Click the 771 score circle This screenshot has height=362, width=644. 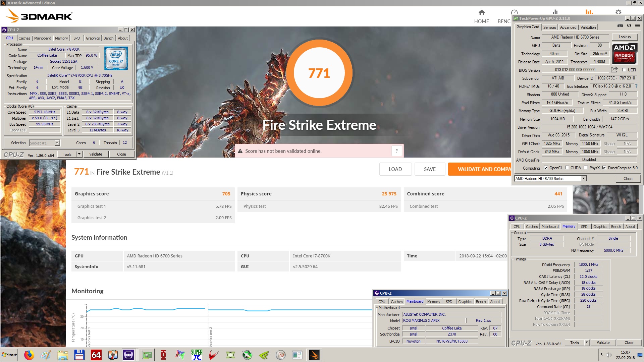point(319,73)
